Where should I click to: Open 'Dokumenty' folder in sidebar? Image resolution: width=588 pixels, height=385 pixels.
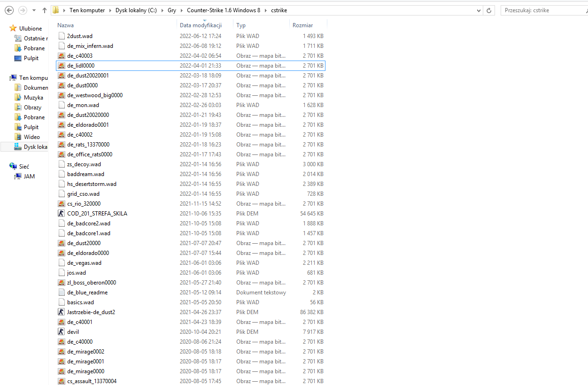(31, 88)
